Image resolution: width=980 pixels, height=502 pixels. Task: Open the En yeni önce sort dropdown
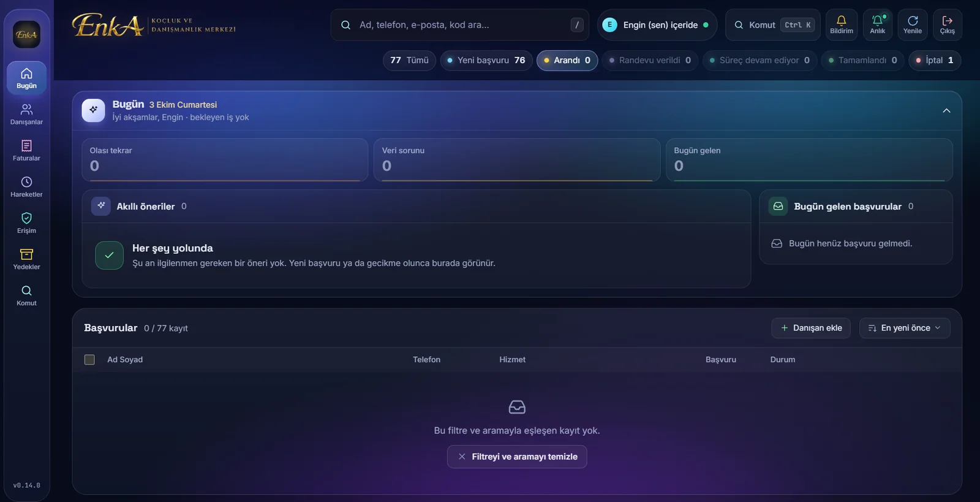coord(905,328)
